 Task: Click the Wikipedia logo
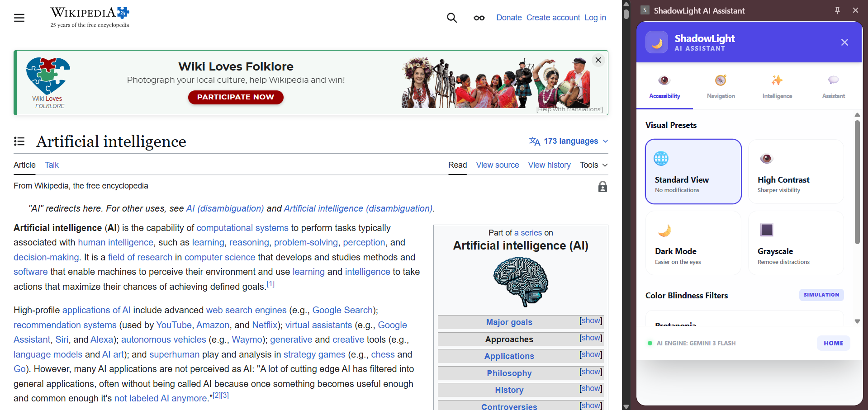90,17
